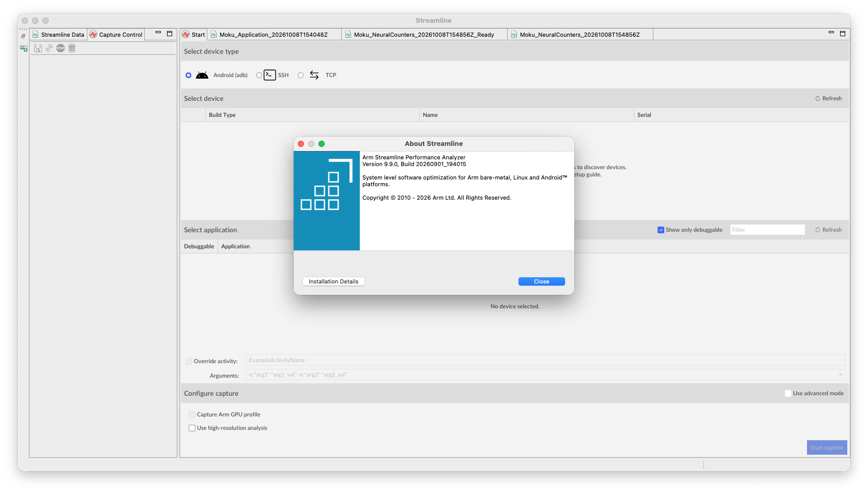This screenshot has height=493, width=868.
Task: Click Refresh in Select application section
Action: pyautogui.click(x=829, y=230)
